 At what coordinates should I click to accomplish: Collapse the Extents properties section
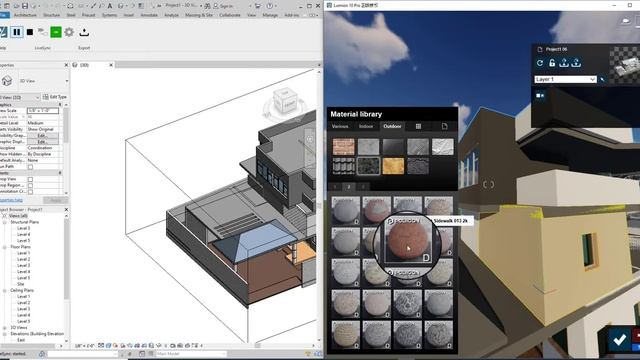[x=60, y=173]
